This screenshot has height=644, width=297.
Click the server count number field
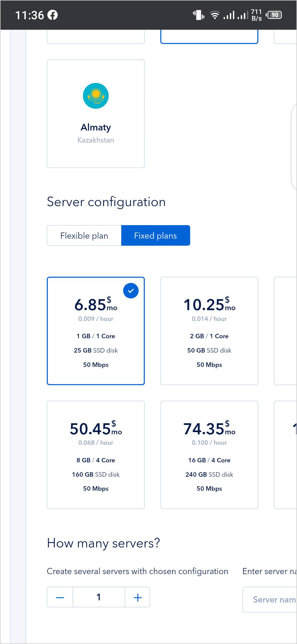click(x=99, y=597)
